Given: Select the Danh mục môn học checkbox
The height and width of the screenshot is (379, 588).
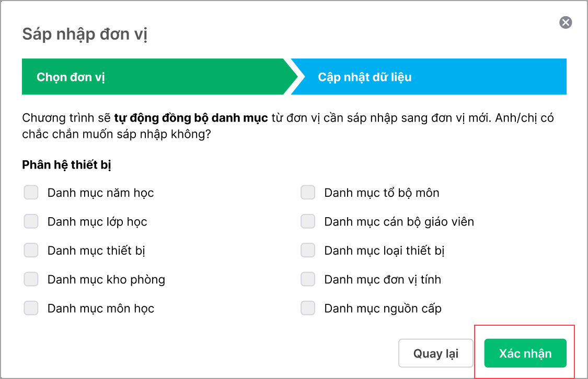Looking at the screenshot, I should (31, 308).
